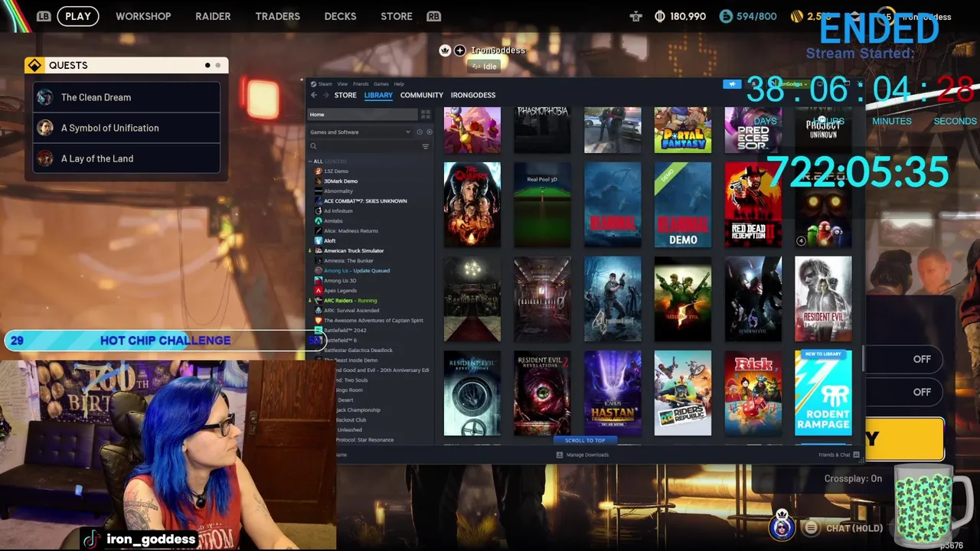Open the View menu
The image size is (980, 551).
(342, 83)
